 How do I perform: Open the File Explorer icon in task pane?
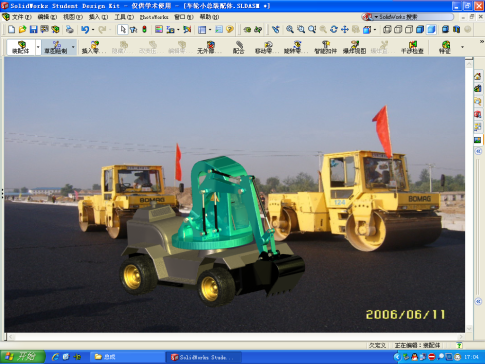coord(478,101)
